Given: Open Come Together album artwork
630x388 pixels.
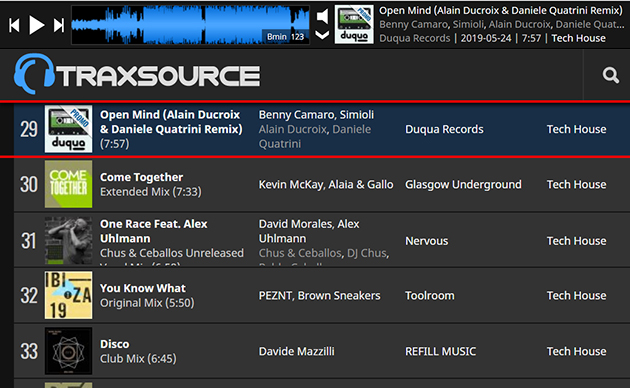Looking at the screenshot, I should tap(68, 184).
